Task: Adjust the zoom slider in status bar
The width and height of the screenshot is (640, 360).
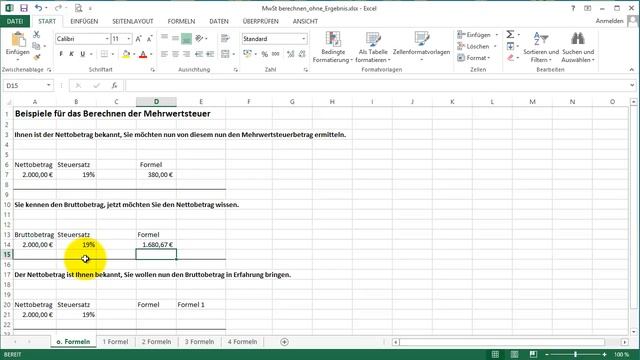Action: 576,354
